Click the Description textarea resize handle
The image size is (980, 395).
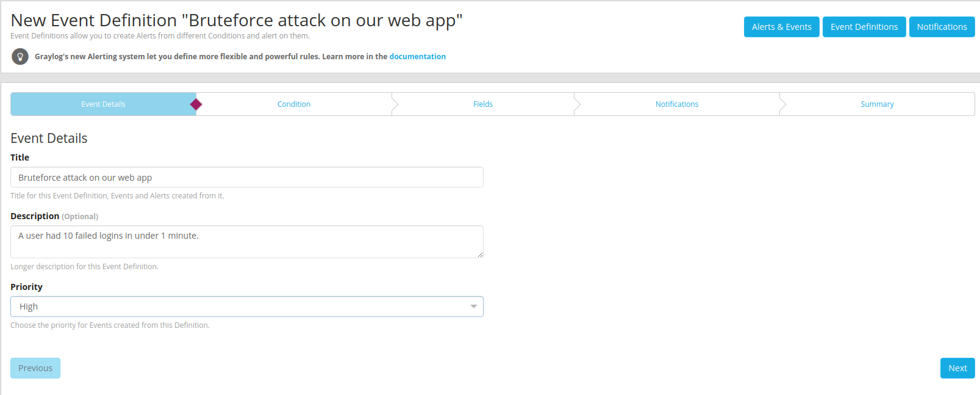(x=480, y=255)
